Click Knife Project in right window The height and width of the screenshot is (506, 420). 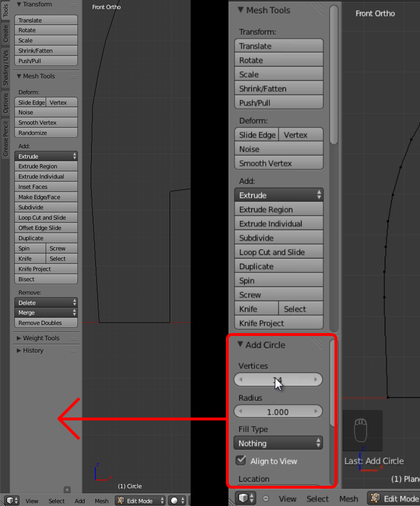click(279, 323)
